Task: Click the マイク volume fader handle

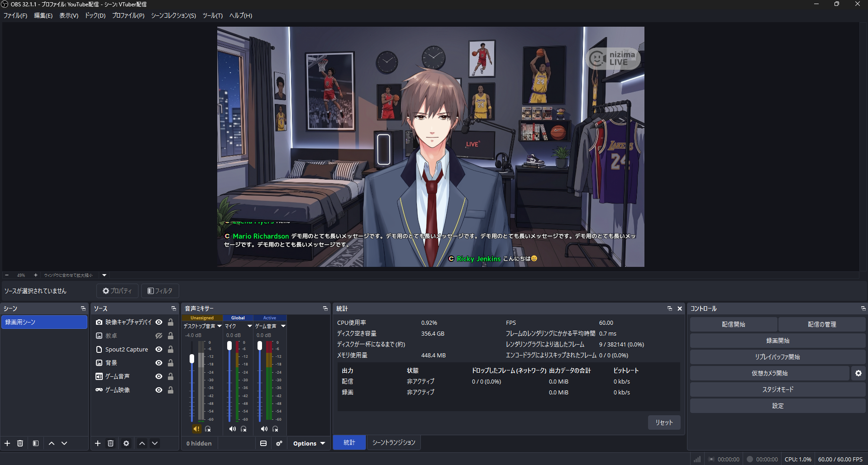Action: pos(229,346)
